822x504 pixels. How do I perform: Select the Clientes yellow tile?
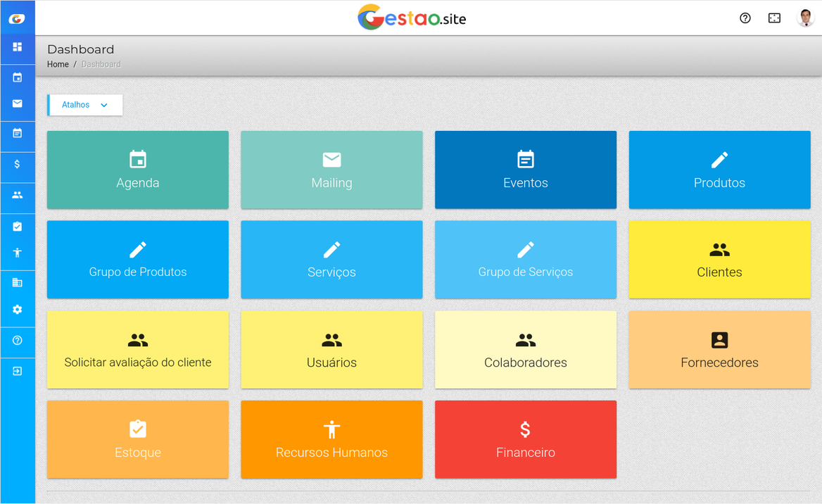coord(719,260)
